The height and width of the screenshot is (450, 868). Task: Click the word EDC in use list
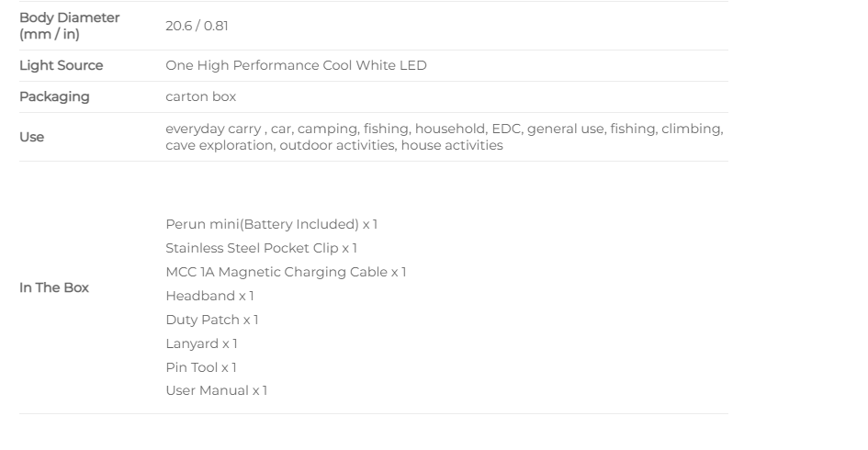click(x=506, y=129)
